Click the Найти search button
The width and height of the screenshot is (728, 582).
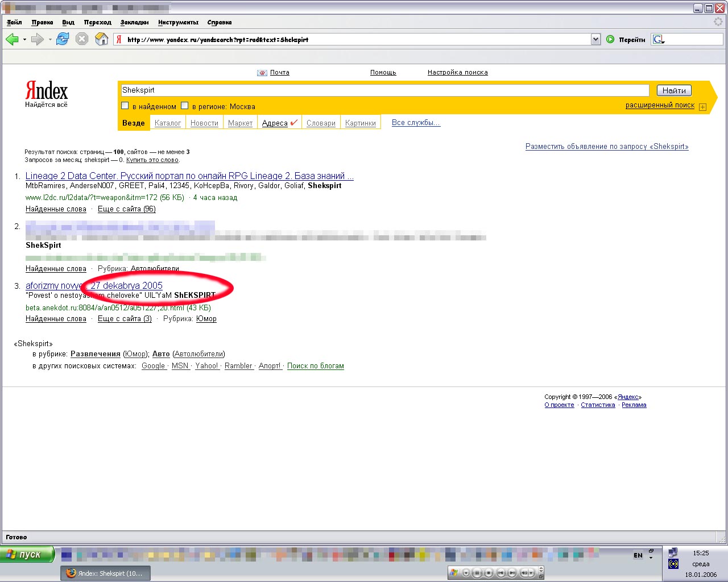pos(674,90)
